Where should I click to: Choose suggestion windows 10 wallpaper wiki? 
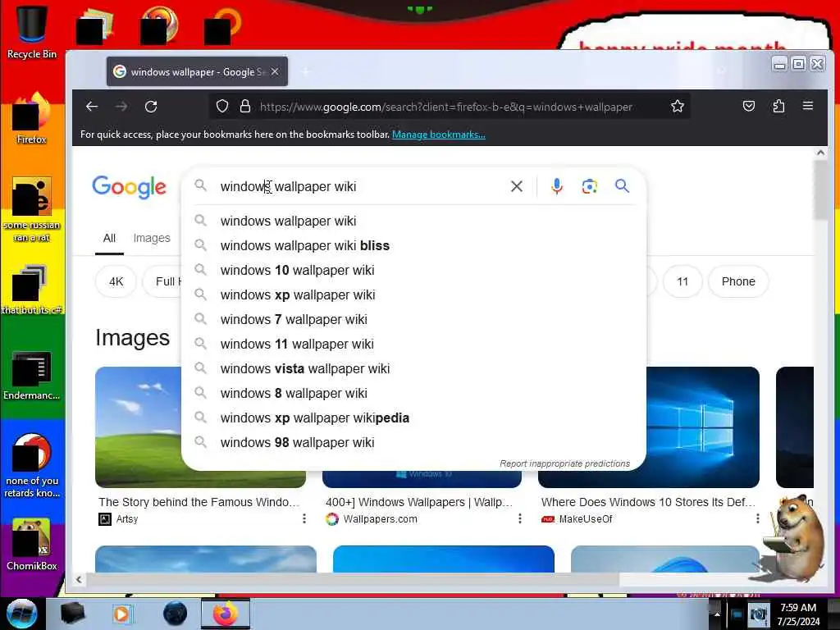pyautogui.click(x=413, y=270)
